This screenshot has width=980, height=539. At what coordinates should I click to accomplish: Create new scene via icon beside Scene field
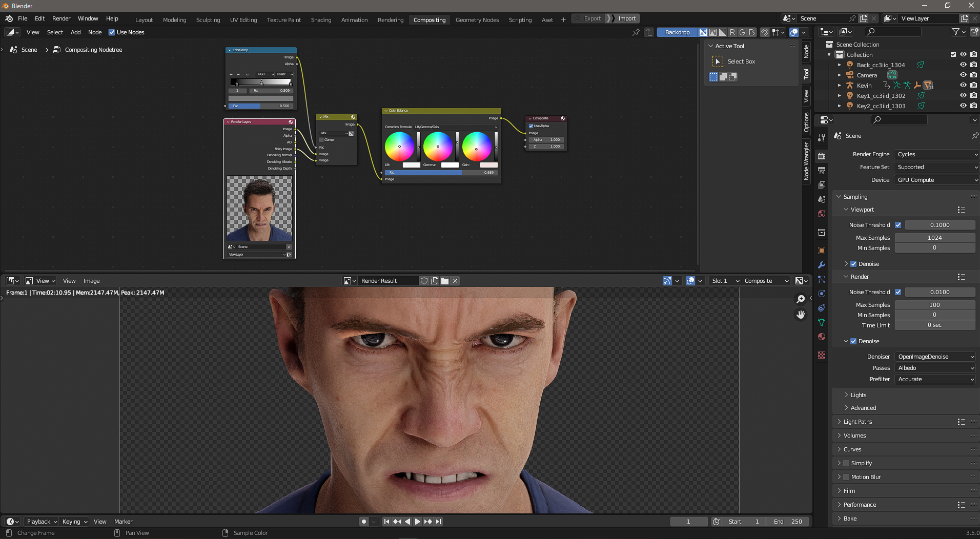pos(864,18)
